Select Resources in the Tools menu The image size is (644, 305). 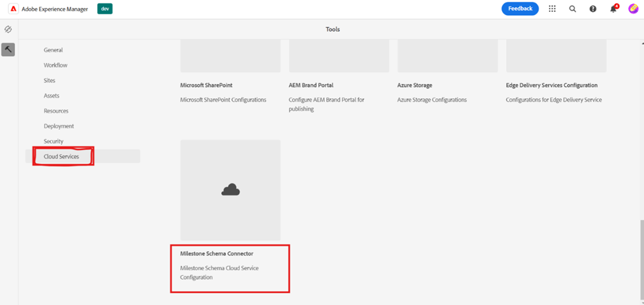coord(56,111)
